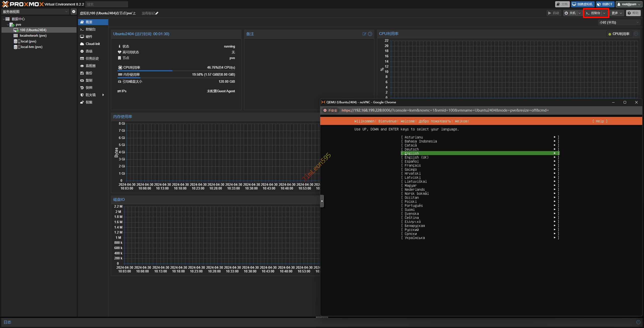Switch to the 硬件 tab
The image size is (644, 328).
click(x=89, y=37)
